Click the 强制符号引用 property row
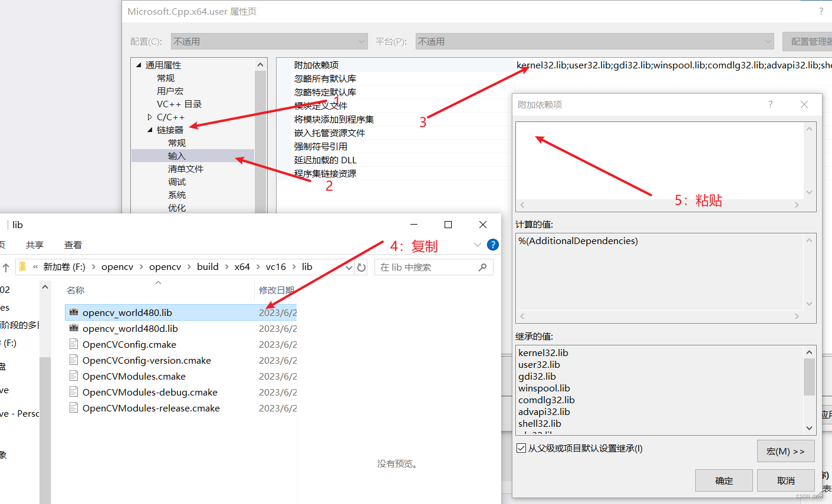The width and height of the screenshot is (832, 504). 395,146
